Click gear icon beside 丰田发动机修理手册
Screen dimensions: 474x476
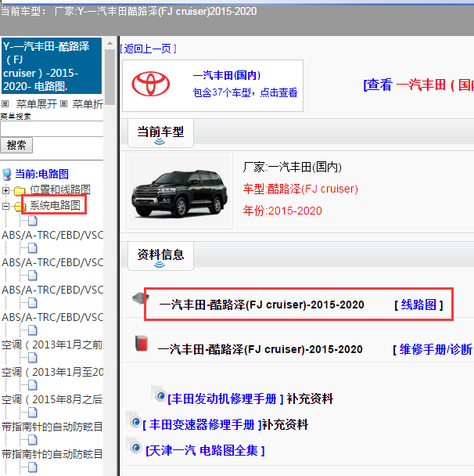pos(159,394)
